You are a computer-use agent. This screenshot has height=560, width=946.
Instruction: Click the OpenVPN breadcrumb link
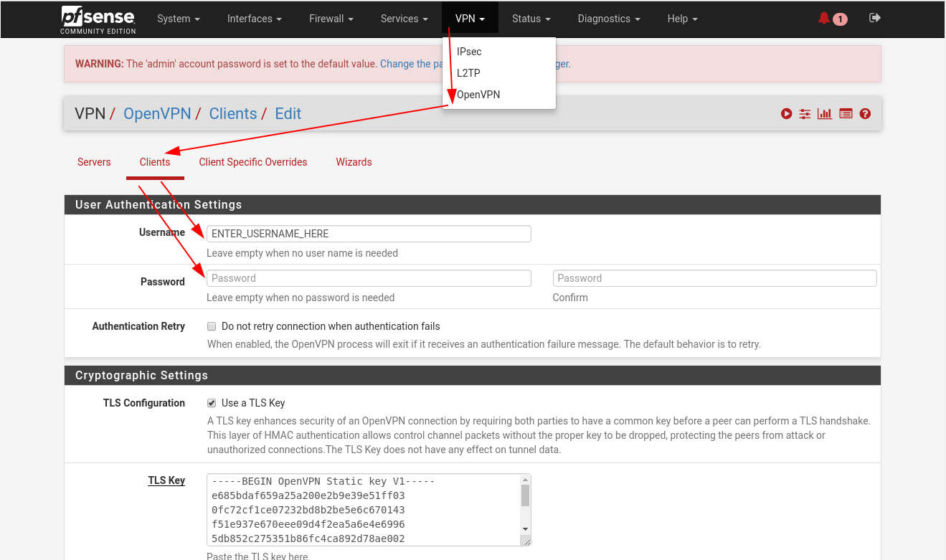(x=157, y=113)
